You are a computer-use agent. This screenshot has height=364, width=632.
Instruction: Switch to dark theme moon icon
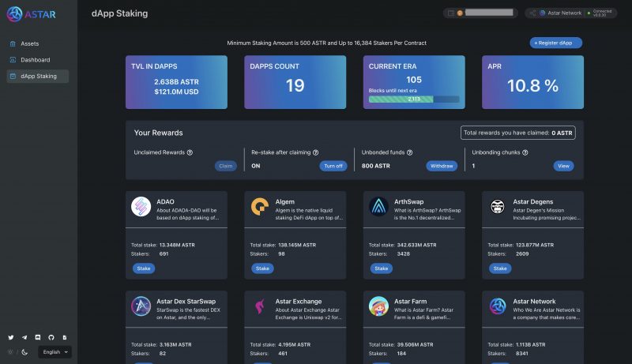(x=24, y=352)
